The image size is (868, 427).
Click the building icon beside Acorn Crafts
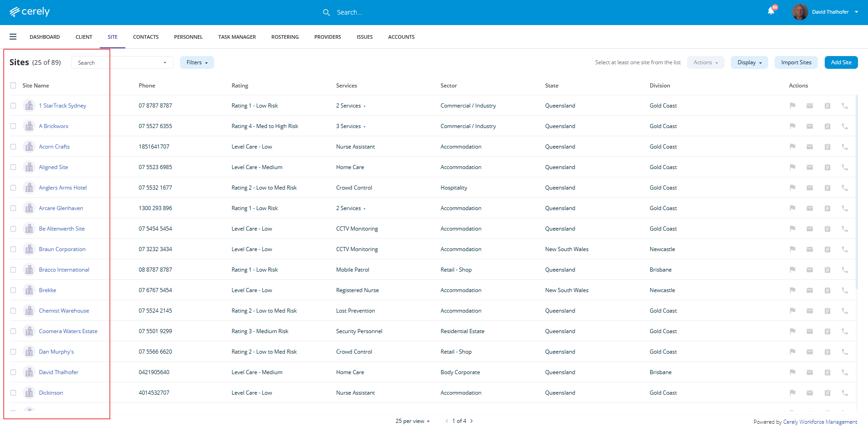point(29,147)
